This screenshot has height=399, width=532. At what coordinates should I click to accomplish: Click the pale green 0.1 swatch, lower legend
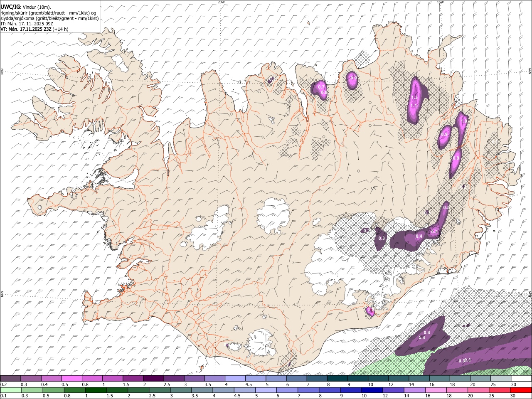(11, 390)
